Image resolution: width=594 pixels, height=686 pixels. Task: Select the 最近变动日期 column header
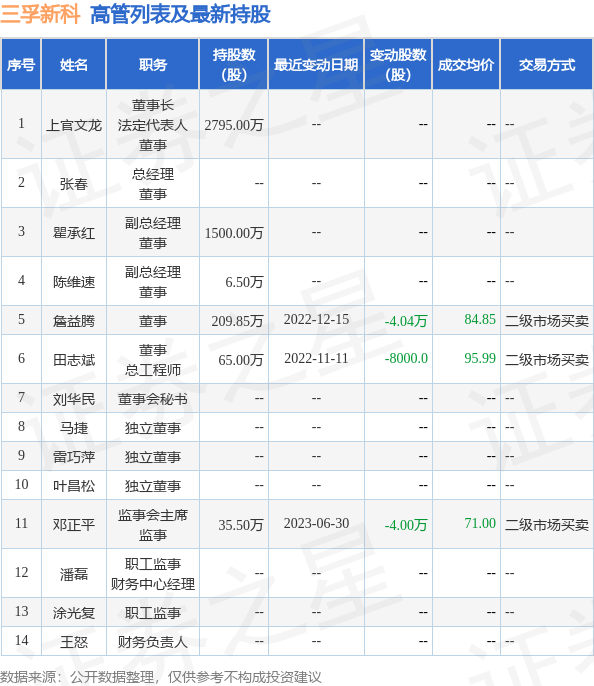coord(316,65)
